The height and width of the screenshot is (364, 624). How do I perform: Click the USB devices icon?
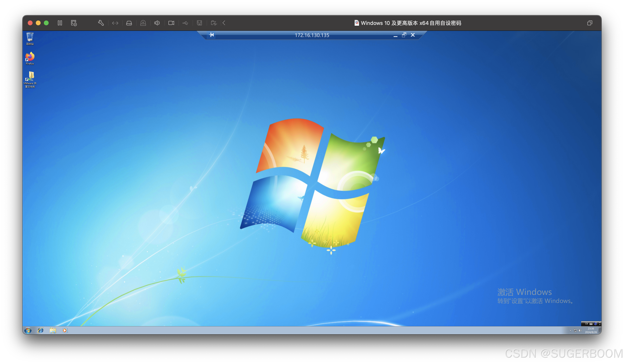186,23
